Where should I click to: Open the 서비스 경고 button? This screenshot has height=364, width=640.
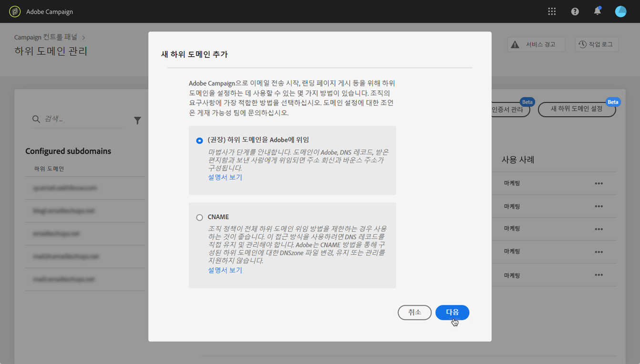click(x=536, y=44)
